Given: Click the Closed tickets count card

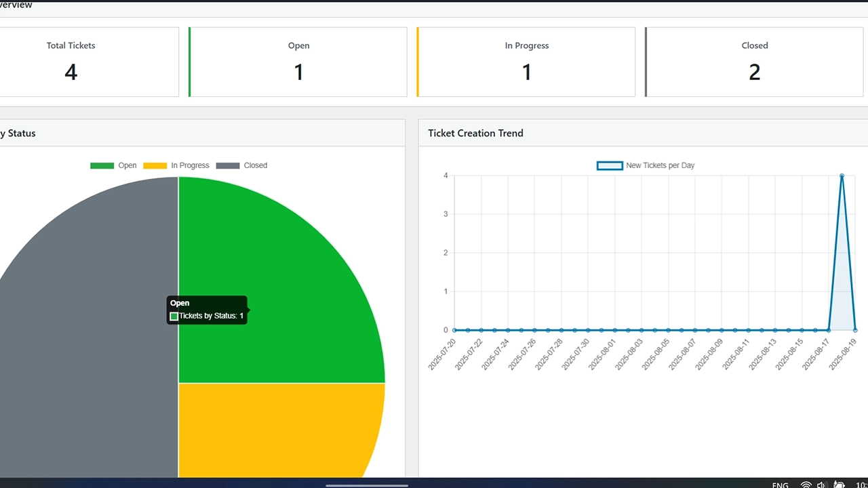Looking at the screenshot, I should click(x=755, y=62).
